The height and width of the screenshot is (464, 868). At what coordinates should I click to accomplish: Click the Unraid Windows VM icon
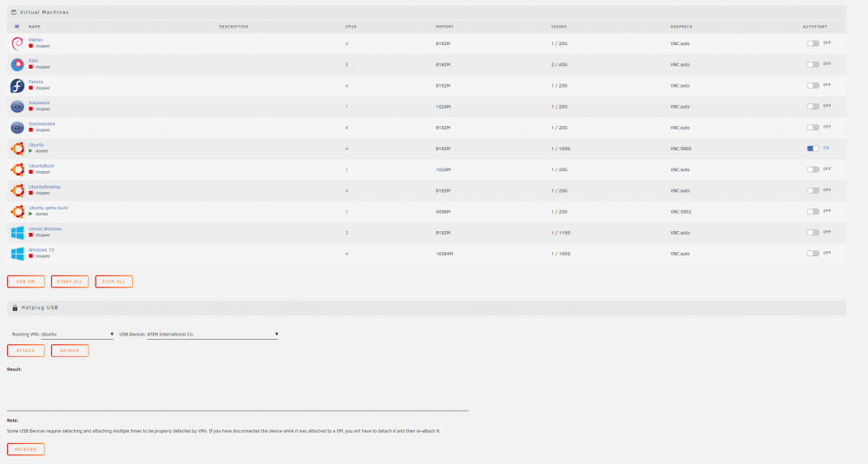(17, 233)
